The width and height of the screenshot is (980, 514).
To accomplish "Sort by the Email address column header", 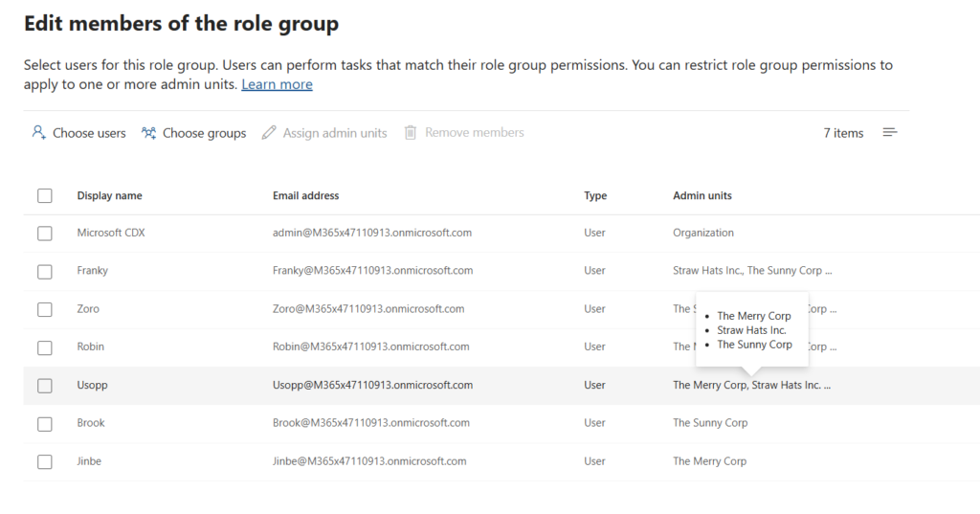I will tap(305, 195).
